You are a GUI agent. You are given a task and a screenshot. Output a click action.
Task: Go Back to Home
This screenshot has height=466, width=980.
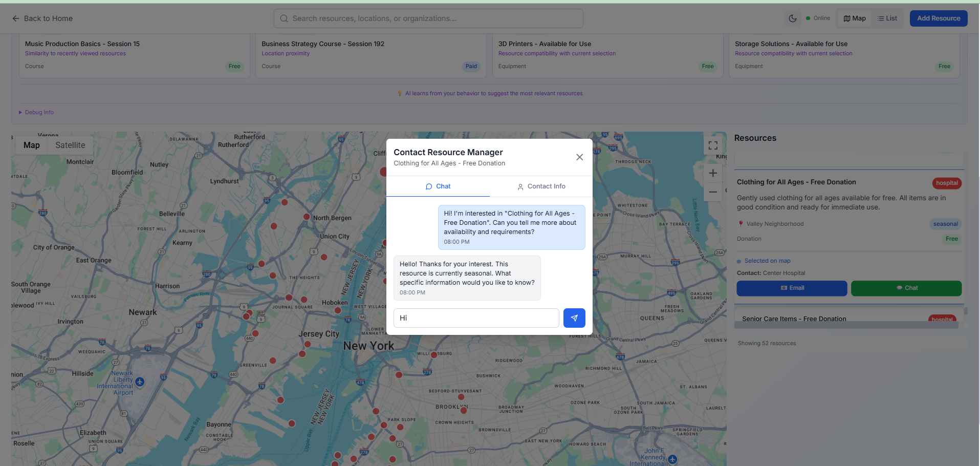42,18
